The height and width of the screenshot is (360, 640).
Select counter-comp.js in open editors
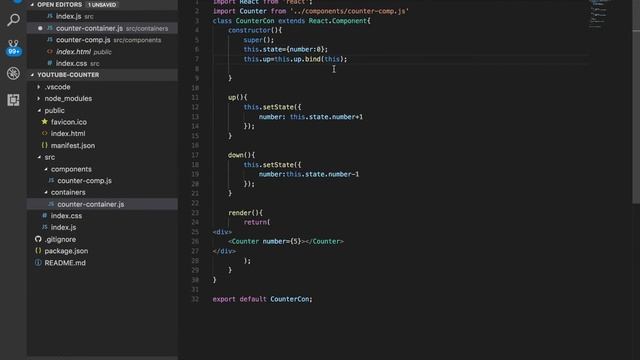coord(102,40)
